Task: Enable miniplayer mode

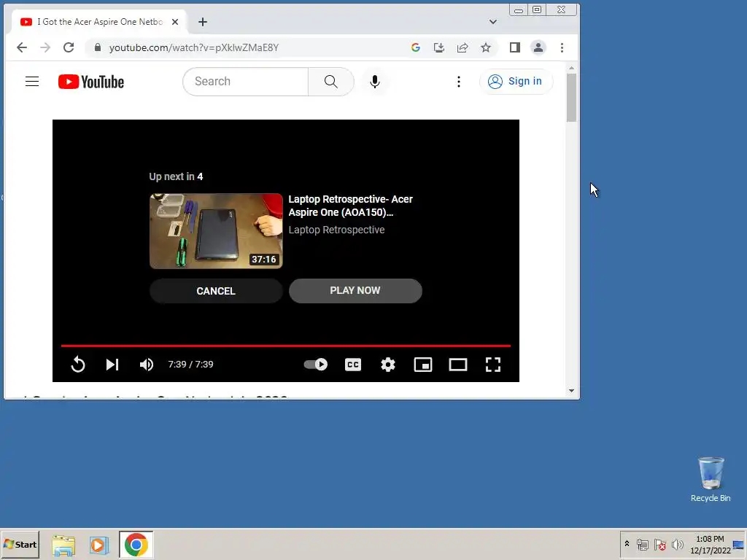Action: [423, 365]
